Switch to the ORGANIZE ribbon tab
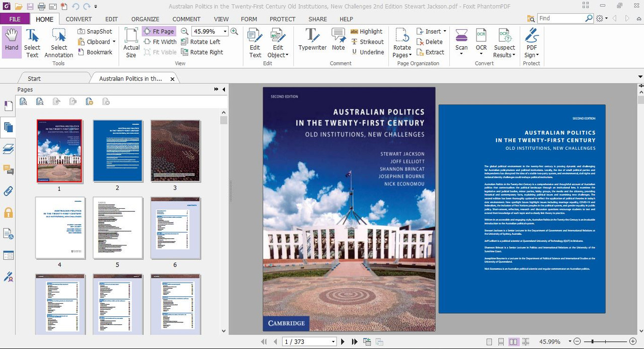 coord(145,19)
